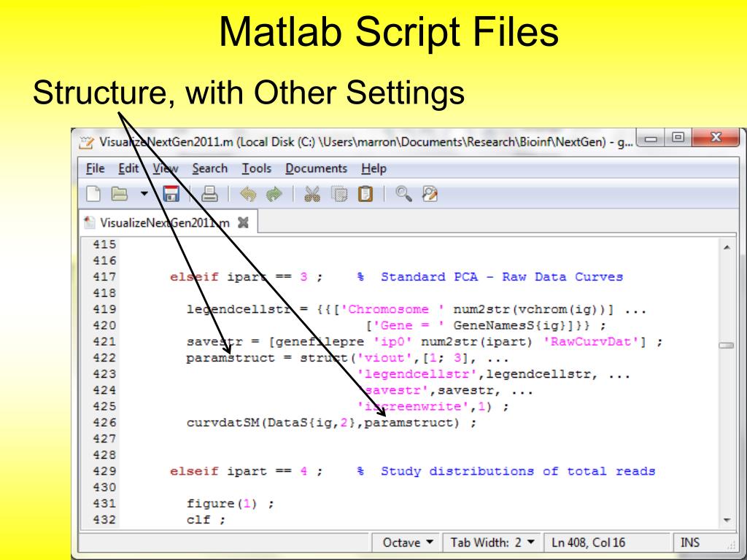Open the Tools menu
747x560 pixels.
(x=256, y=168)
